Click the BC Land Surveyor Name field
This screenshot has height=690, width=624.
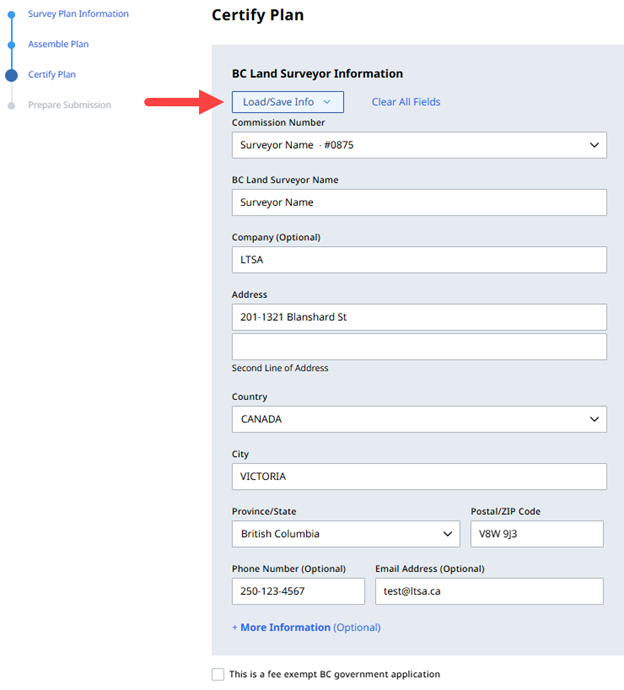418,202
